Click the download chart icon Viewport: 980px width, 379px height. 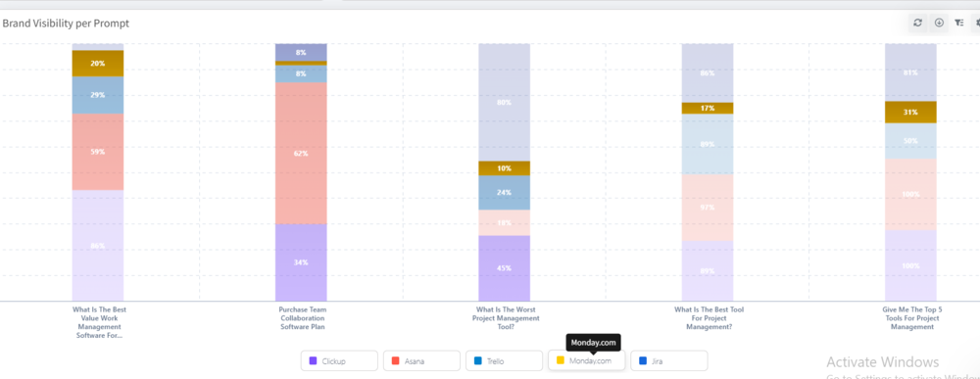tap(939, 23)
